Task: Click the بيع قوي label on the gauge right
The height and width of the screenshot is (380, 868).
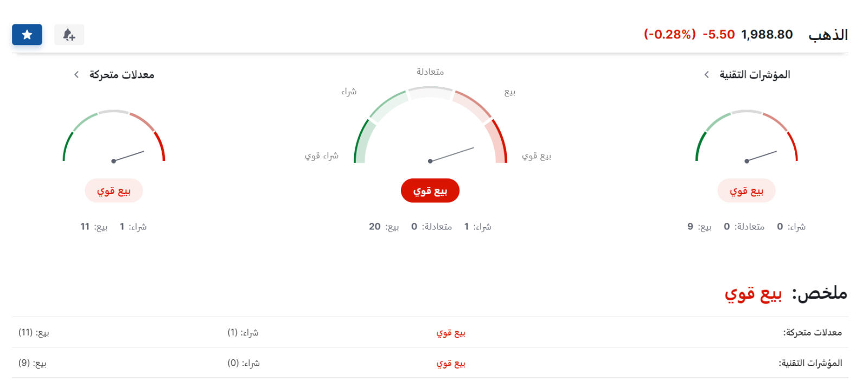Action: pos(537,156)
